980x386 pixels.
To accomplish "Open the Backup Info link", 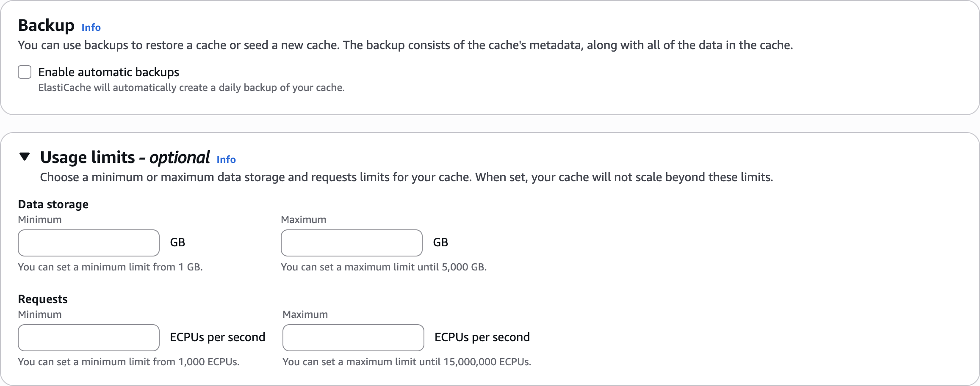I will point(91,28).
